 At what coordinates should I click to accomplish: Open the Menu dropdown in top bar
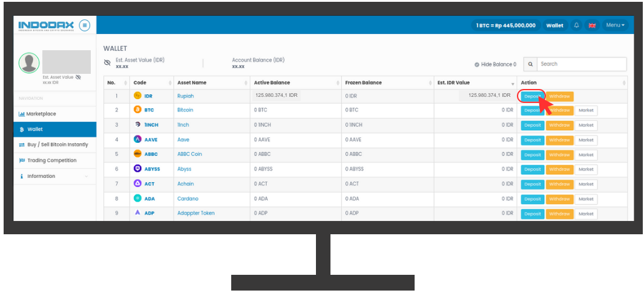point(615,25)
